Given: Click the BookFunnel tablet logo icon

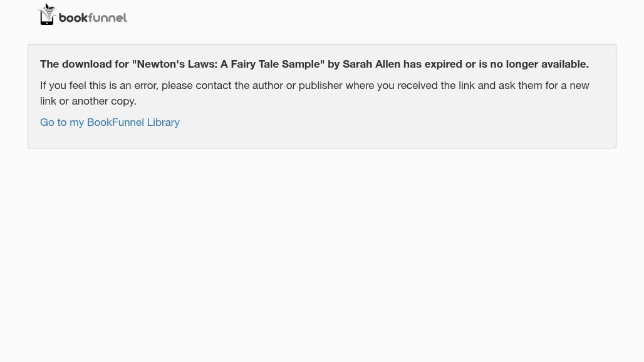Looking at the screenshot, I should (47, 15).
